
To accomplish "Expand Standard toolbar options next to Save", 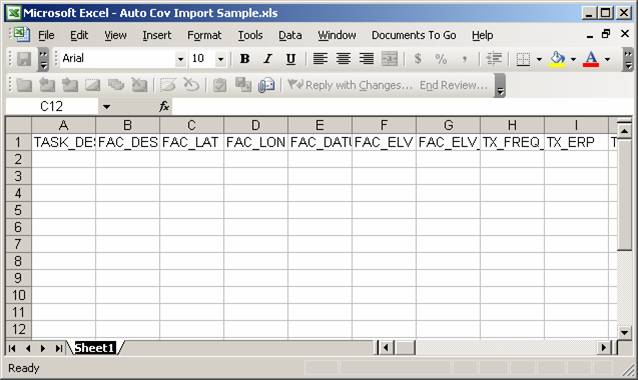I will tap(44, 59).
